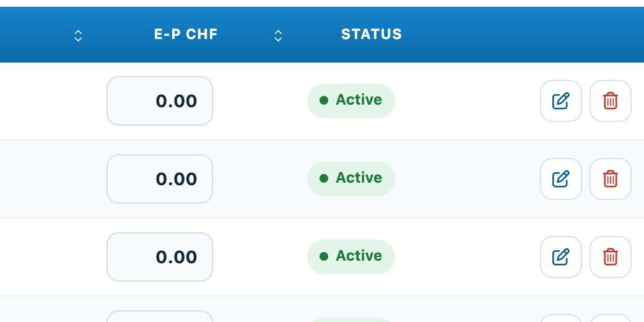644x322 pixels.
Task: Click into third row 0.00 value box
Action: click(160, 257)
